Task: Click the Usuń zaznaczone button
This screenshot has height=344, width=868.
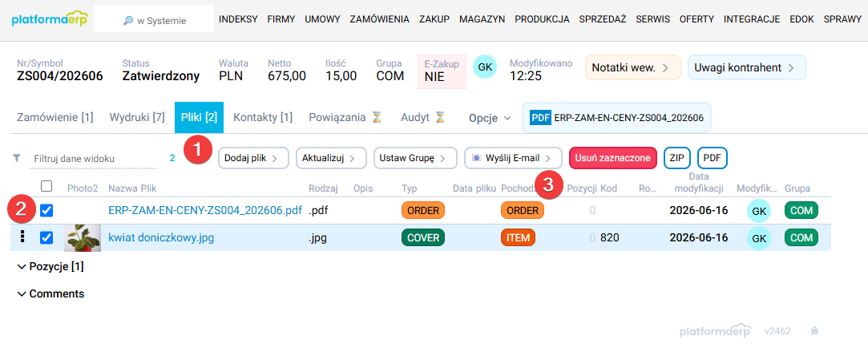Action: pyautogui.click(x=613, y=158)
